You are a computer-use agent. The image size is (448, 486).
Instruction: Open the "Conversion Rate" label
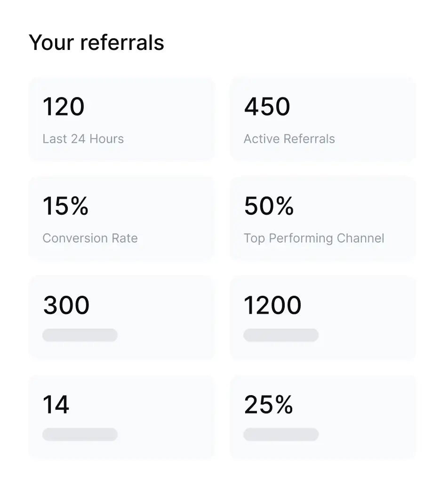pyautogui.click(x=90, y=238)
